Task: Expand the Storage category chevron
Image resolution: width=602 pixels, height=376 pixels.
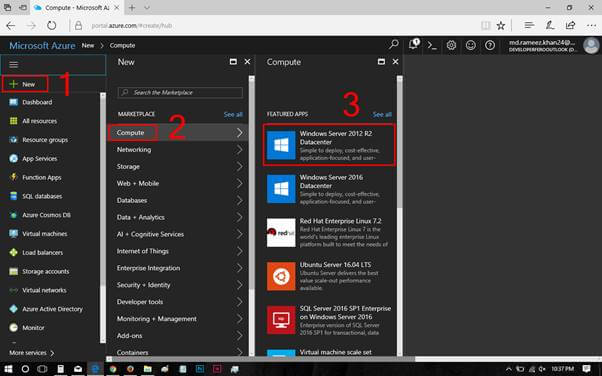Action: pyautogui.click(x=240, y=166)
